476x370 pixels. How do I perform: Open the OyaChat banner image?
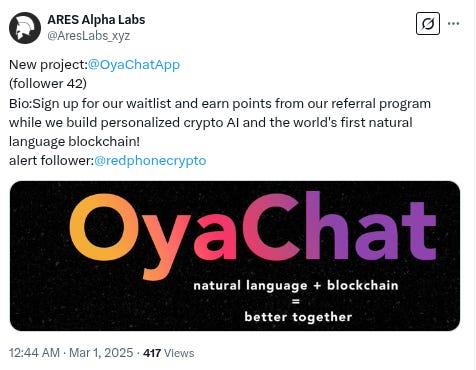point(235,256)
